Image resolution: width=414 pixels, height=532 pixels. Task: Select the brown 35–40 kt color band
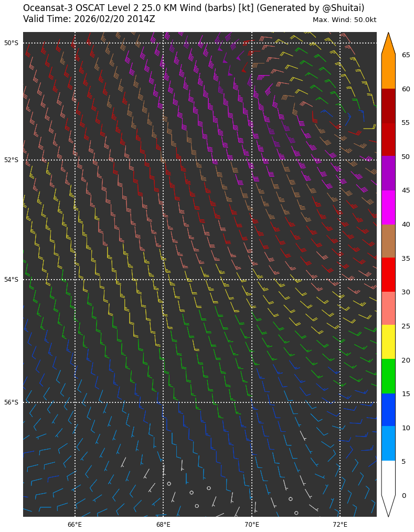tap(388, 241)
